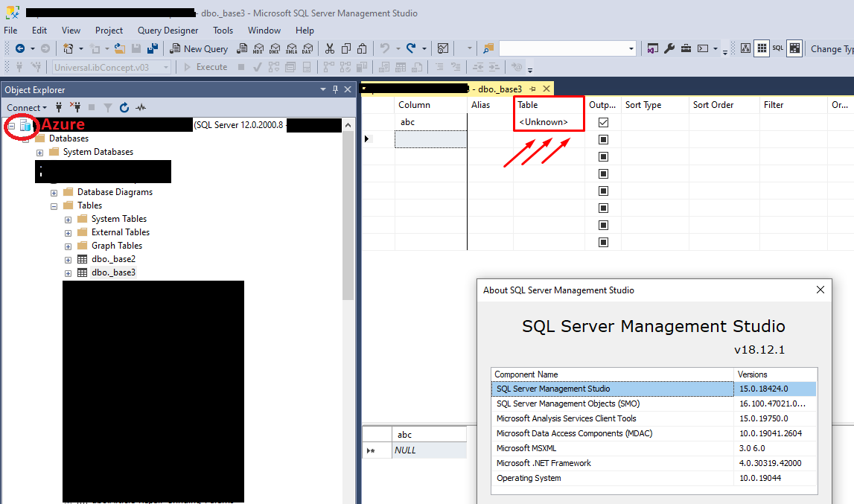Pin the Object Explorer panel

pos(335,89)
